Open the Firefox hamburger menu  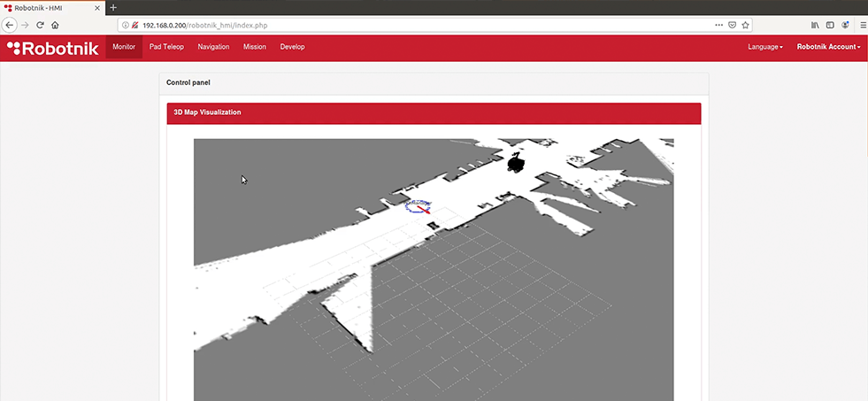click(863, 25)
